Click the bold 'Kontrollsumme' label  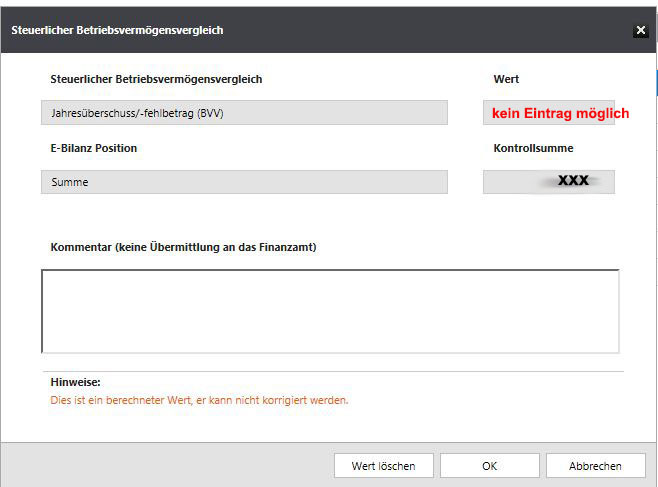pyautogui.click(x=533, y=148)
